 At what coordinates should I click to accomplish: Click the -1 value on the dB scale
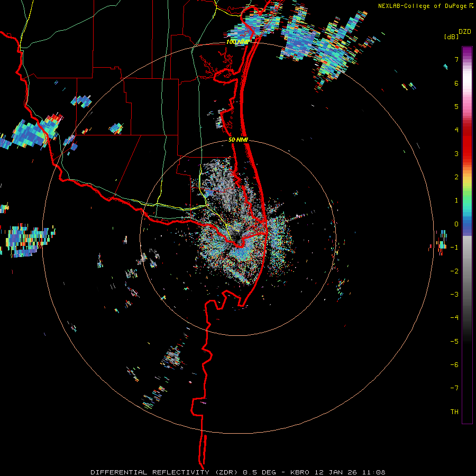click(x=454, y=248)
